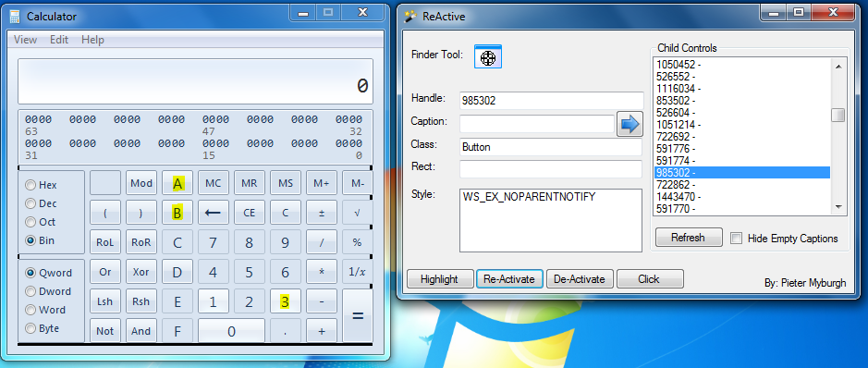Screen dimensions: 868x368
Task: Click the Refresh button
Action: click(x=689, y=238)
